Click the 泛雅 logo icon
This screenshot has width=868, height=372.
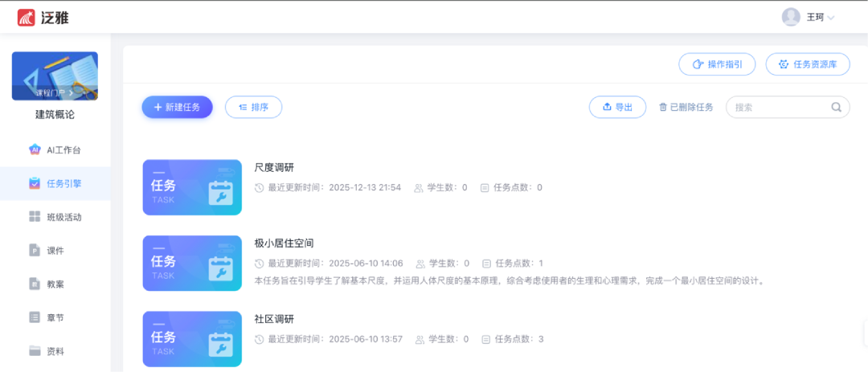click(27, 18)
